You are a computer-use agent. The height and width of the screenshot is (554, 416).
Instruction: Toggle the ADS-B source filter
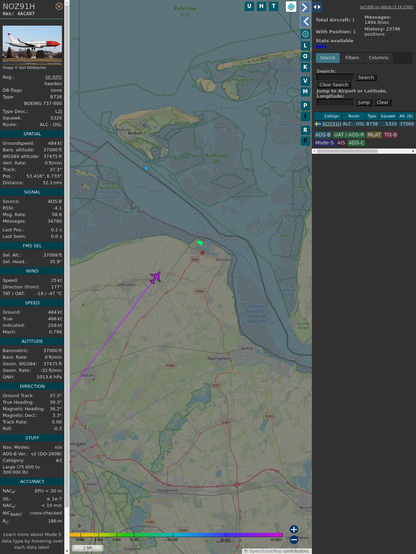pos(323,135)
